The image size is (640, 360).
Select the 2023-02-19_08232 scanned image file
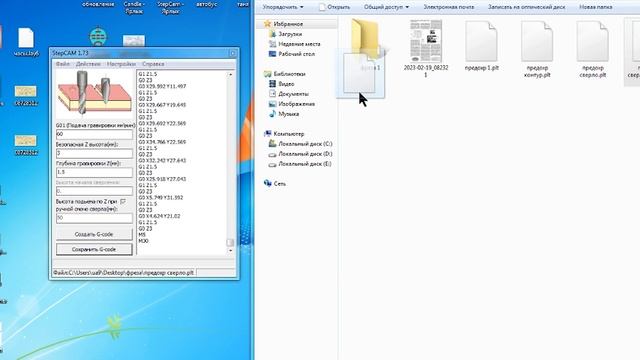pos(426,49)
